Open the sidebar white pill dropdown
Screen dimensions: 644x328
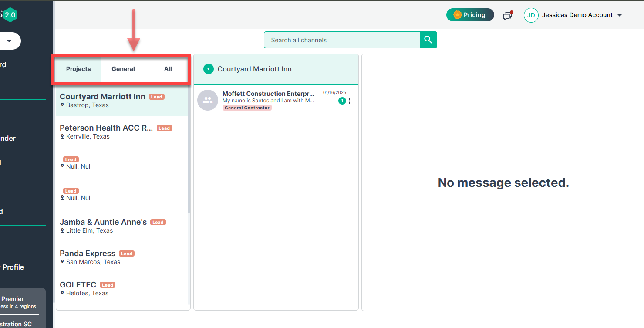point(9,41)
